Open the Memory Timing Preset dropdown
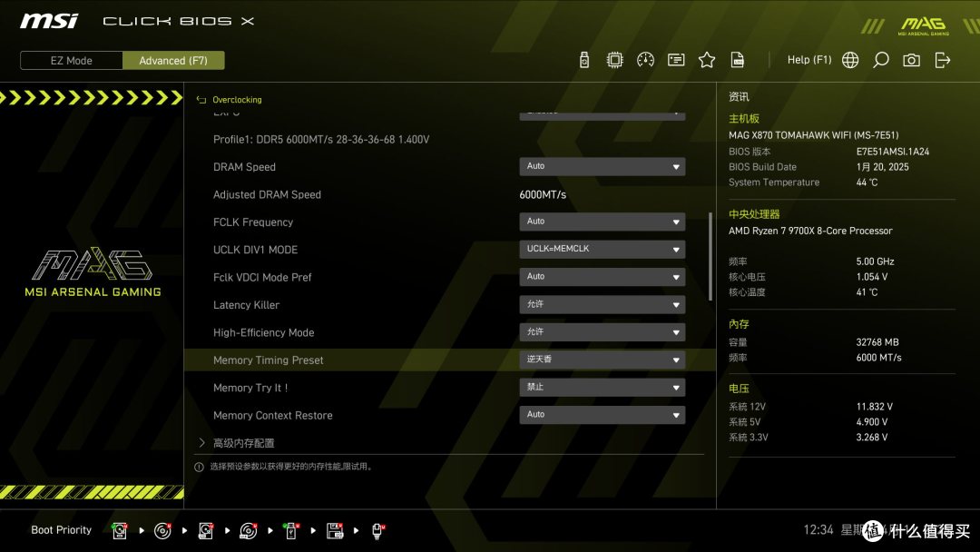Image resolution: width=980 pixels, height=552 pixels. 602,360
